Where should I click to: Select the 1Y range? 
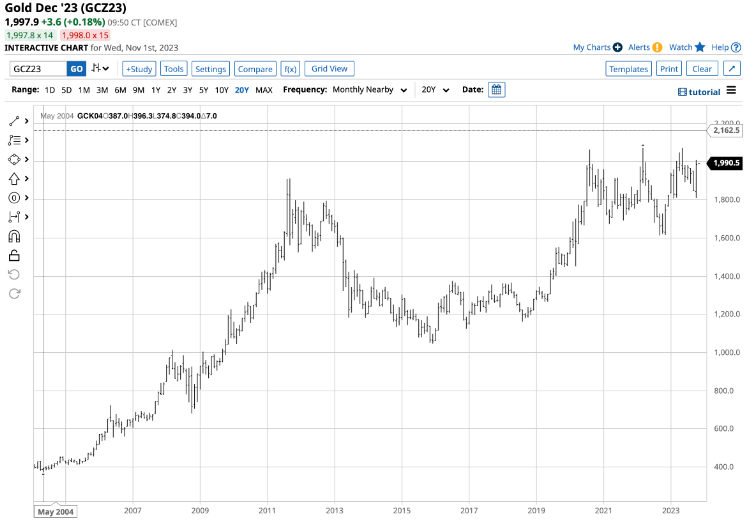pos(156,90)
